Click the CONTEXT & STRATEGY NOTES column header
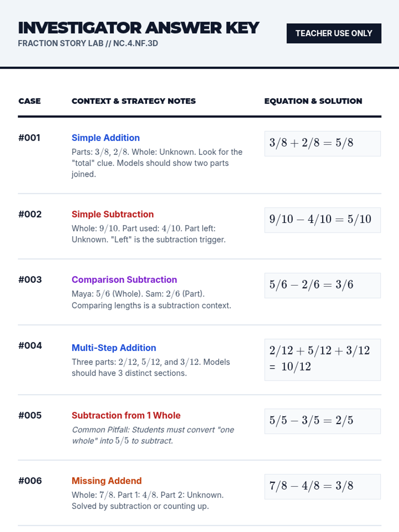 pos(134,101)
